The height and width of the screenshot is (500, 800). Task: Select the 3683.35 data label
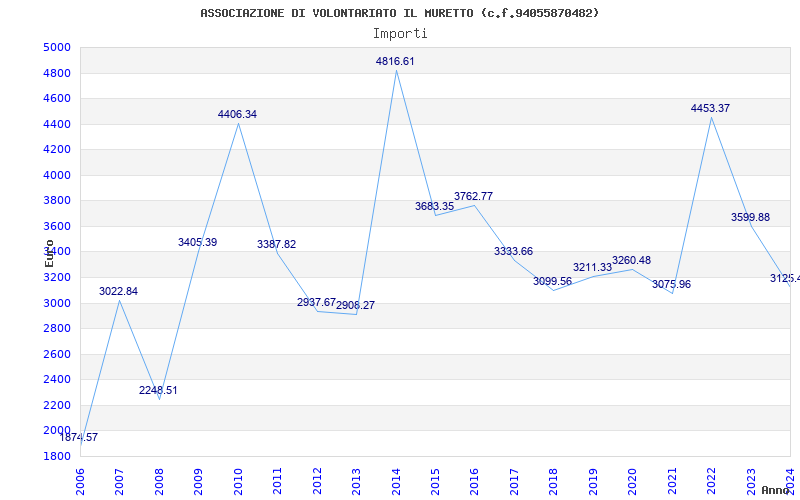click(x=434, y=207)
